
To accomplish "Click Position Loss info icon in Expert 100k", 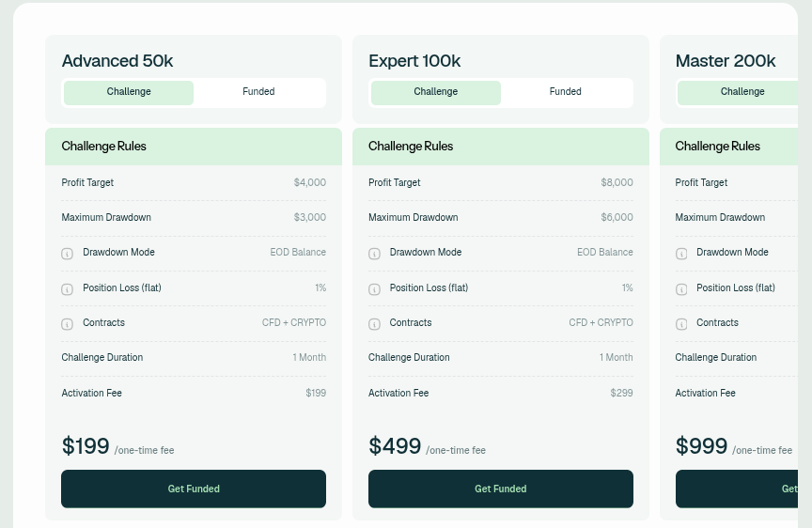I will pos(374,289).
